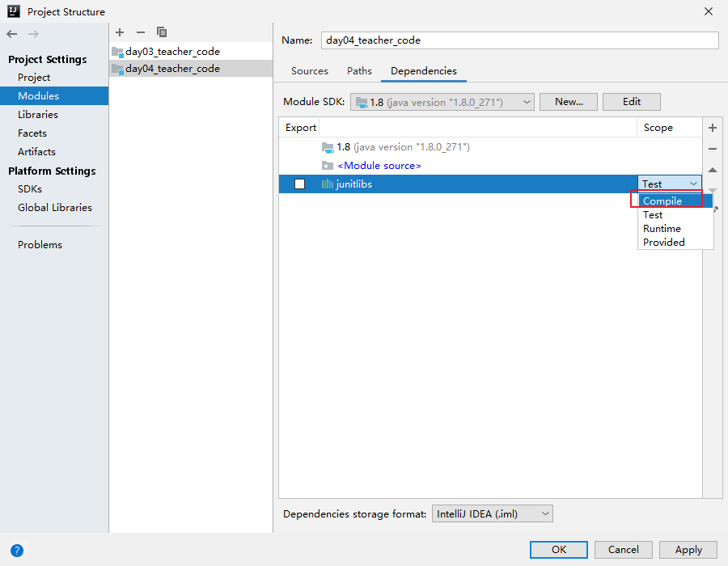The image size is (728, 566).
Task: Move the dependency up with the arrow
Action: [x=713, y=170]
